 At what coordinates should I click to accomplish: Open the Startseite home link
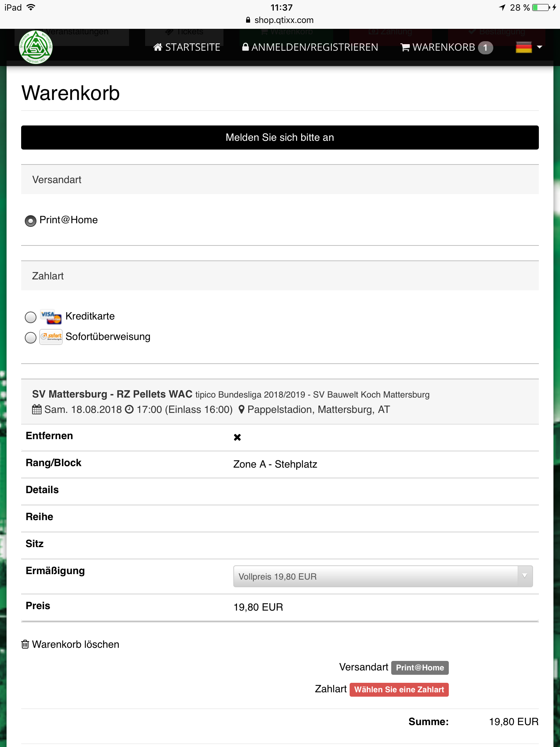tap(187, 47)
